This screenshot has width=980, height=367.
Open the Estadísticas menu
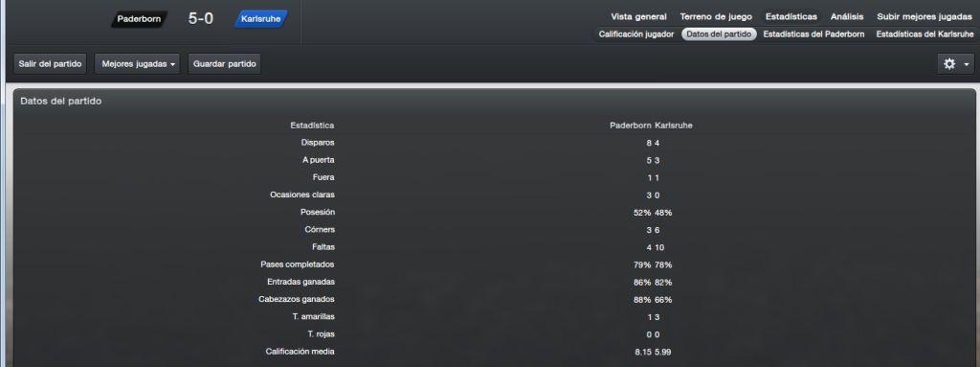pos(791,17)
